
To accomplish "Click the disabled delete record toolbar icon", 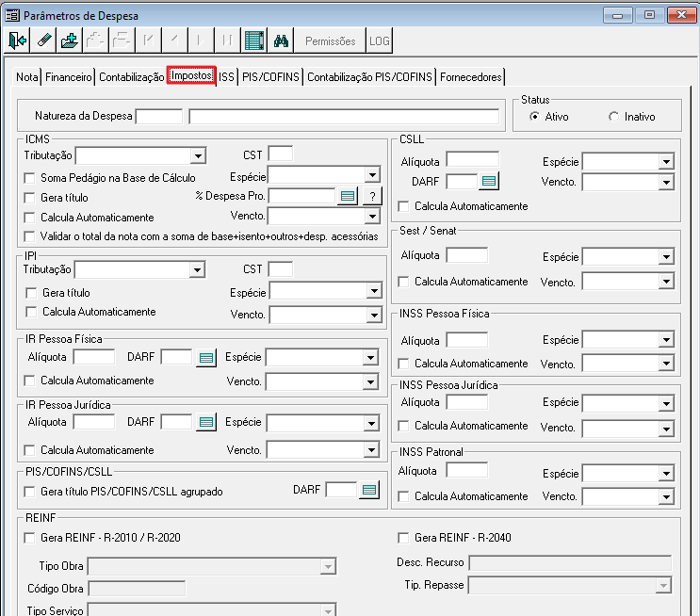I will point(121,41).
